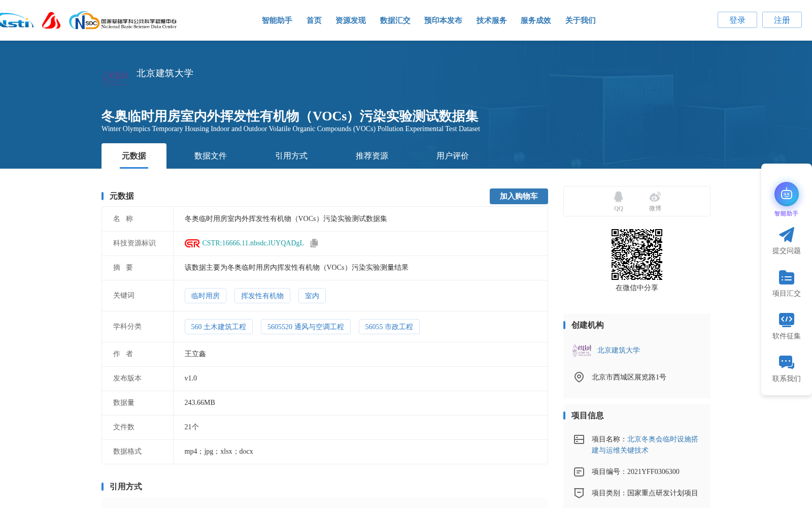
Task: Switch to the 数据文件 tab
Action: (211, 156)
